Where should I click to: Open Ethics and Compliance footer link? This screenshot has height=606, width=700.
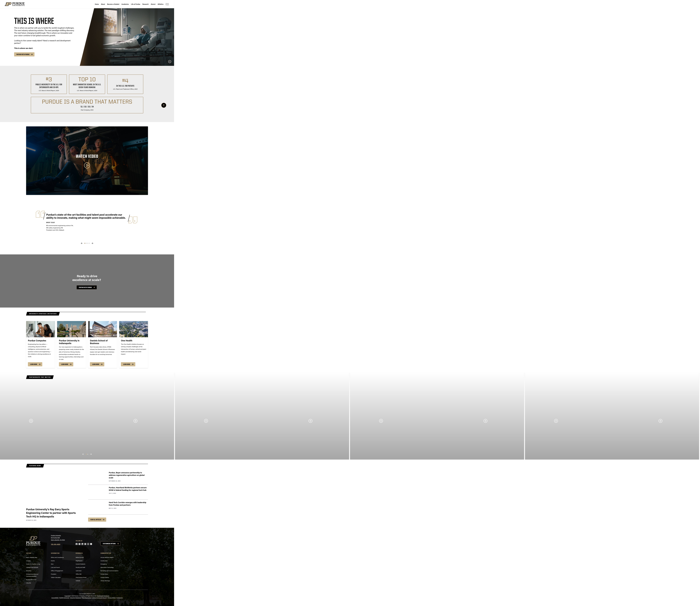tap(57, 558)
